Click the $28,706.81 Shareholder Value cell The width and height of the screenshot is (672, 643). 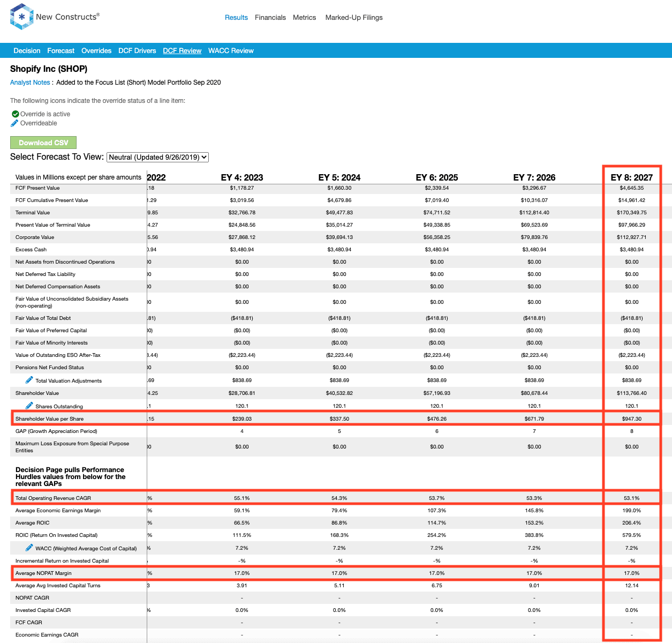[242, 393]
